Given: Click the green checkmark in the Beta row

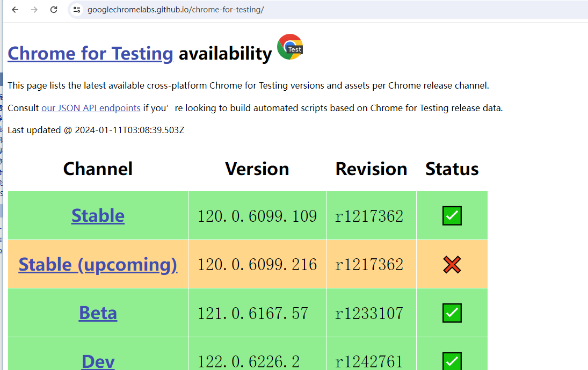Looking at the screenshot, I should pos(452,313).
